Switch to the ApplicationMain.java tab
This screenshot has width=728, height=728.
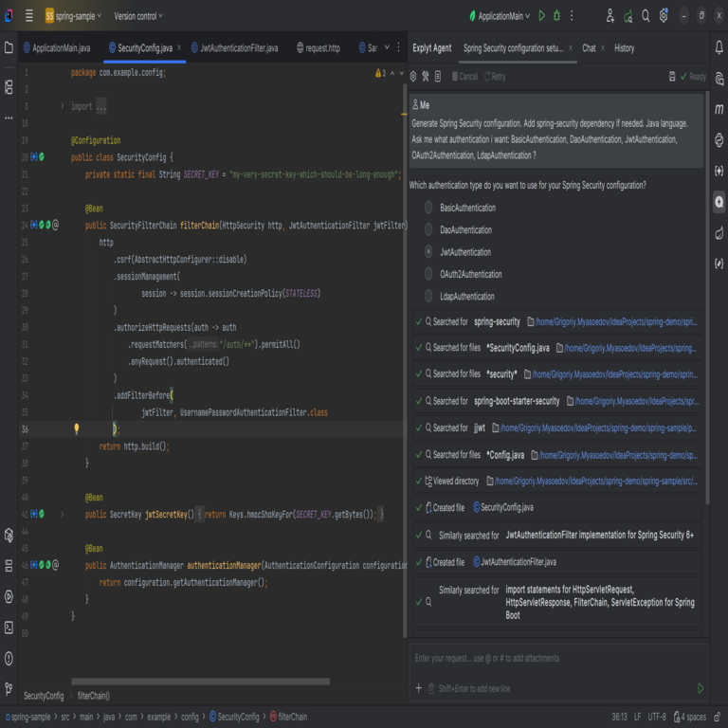pyautogui.click(x=57, y=47)
